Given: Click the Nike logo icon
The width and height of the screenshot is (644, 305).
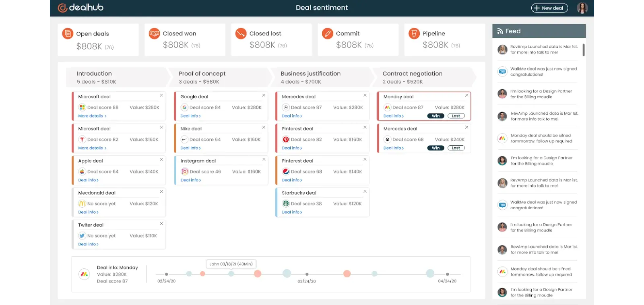Looking at the screenshot, I should click(x=184, y=140).
